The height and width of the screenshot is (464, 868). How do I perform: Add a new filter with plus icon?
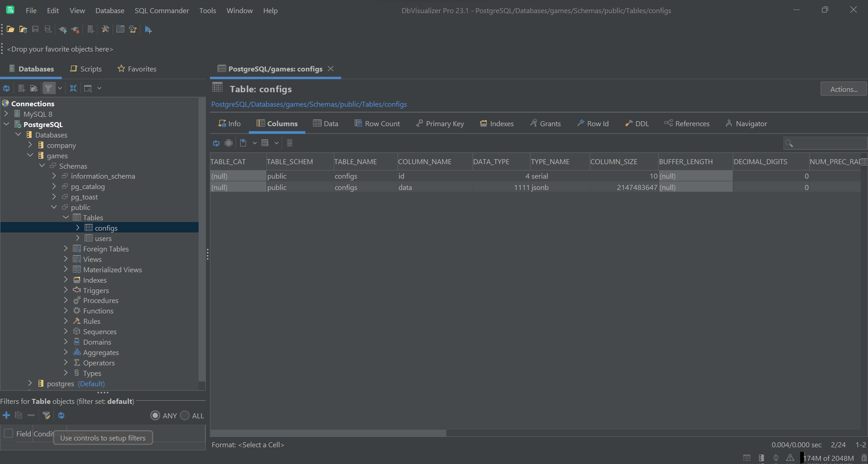[x=7, y=415]
